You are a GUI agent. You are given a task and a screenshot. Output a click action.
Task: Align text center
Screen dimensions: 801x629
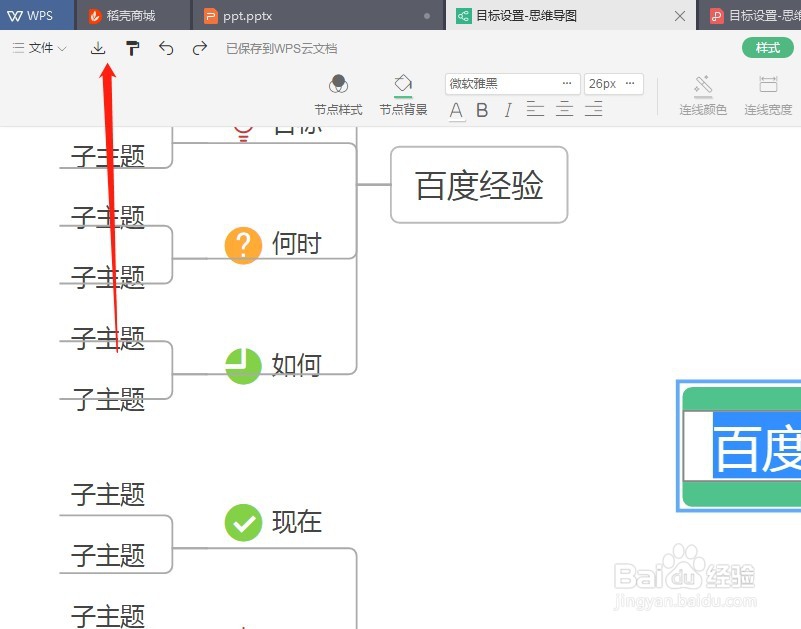(x=564, y=109)
